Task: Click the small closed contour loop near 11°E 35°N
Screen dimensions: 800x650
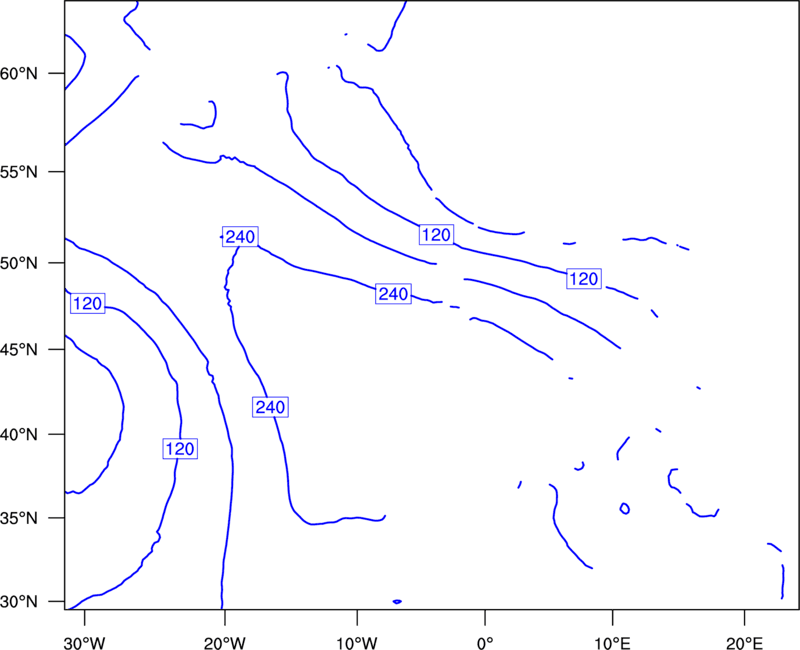Action: tap(624, 508)
